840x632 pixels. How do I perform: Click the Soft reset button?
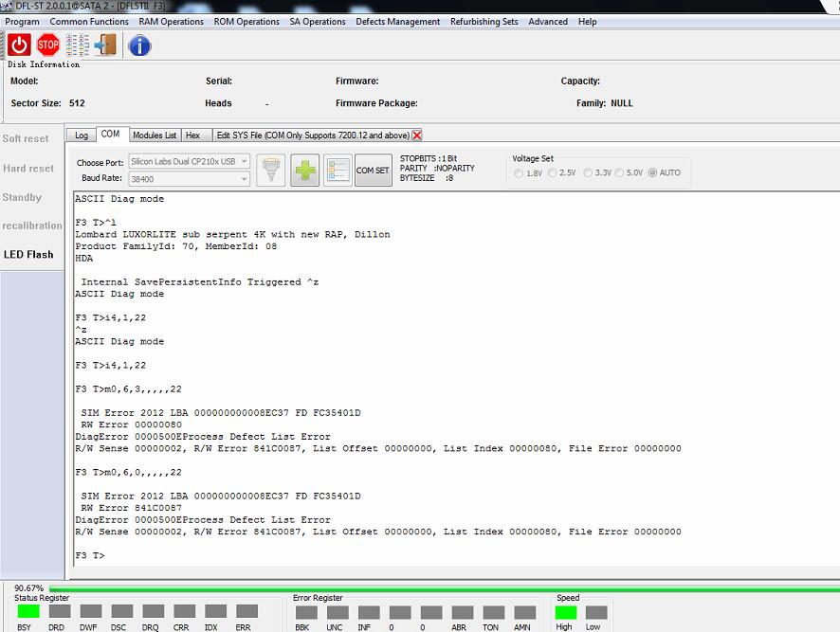[26, 138]
